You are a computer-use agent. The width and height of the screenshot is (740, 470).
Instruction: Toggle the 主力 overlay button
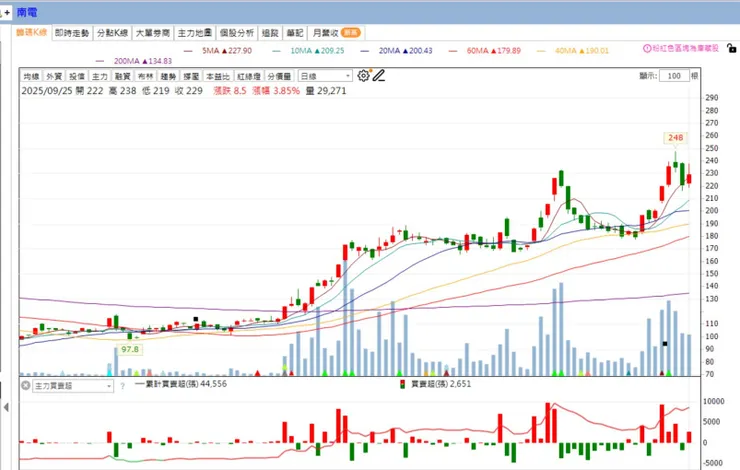(x=100, y=76)
